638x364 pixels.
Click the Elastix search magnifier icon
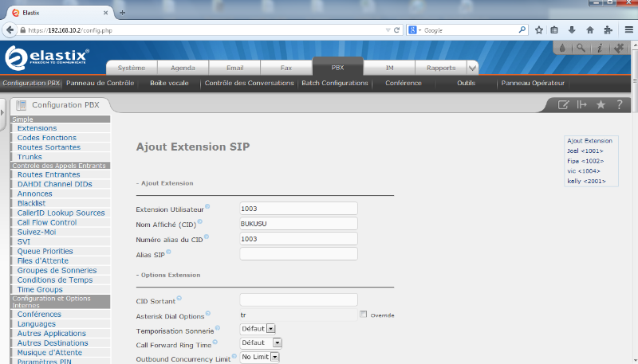[581, 48]
